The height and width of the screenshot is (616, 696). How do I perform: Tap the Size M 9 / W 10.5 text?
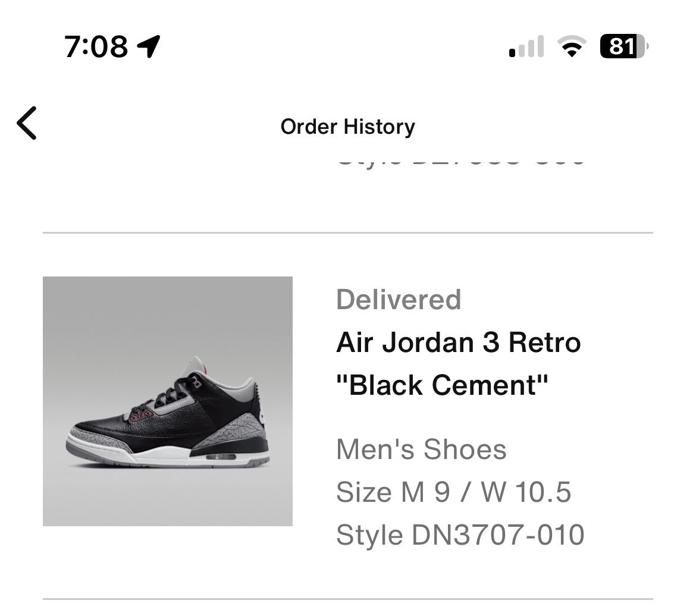pos(454,492)
